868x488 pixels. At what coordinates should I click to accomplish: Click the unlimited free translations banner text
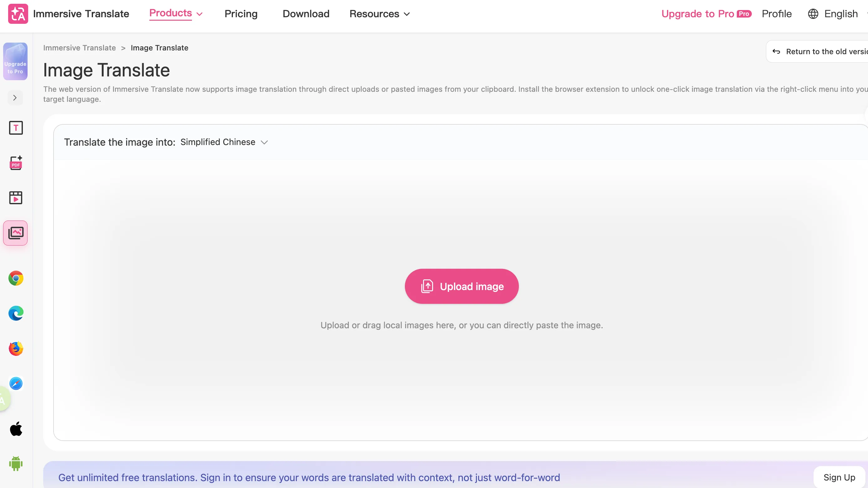tap(309, 478)
